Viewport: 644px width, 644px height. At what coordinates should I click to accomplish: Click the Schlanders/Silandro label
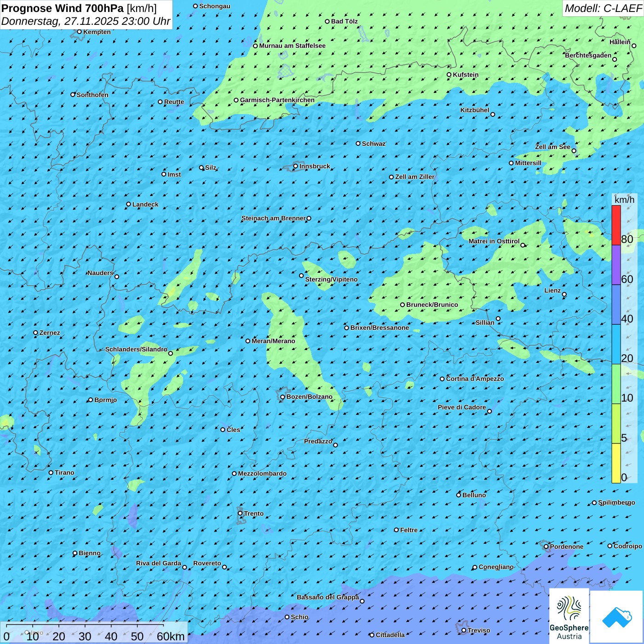pyautogui.click(x=136, y=349)
